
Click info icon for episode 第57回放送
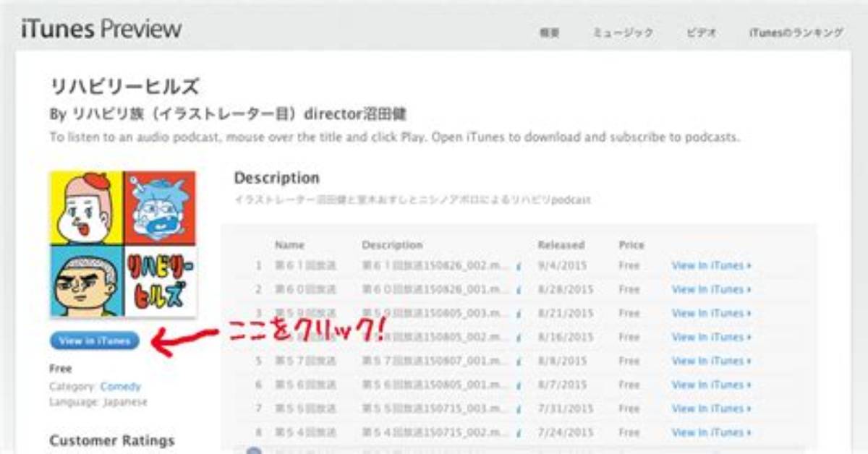[x=519, y=361]
